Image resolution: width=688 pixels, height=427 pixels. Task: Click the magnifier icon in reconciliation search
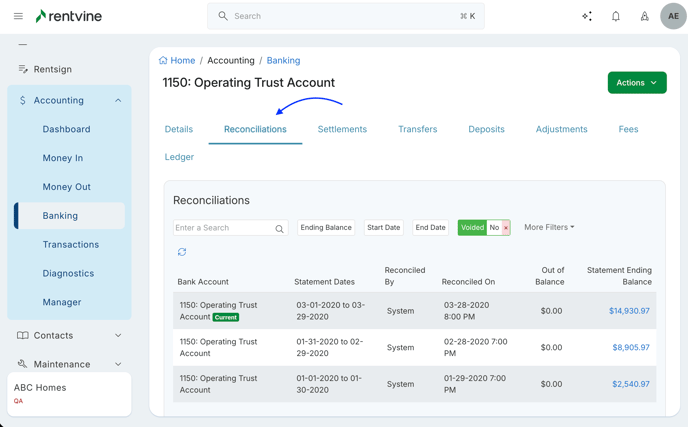(280, 229)
